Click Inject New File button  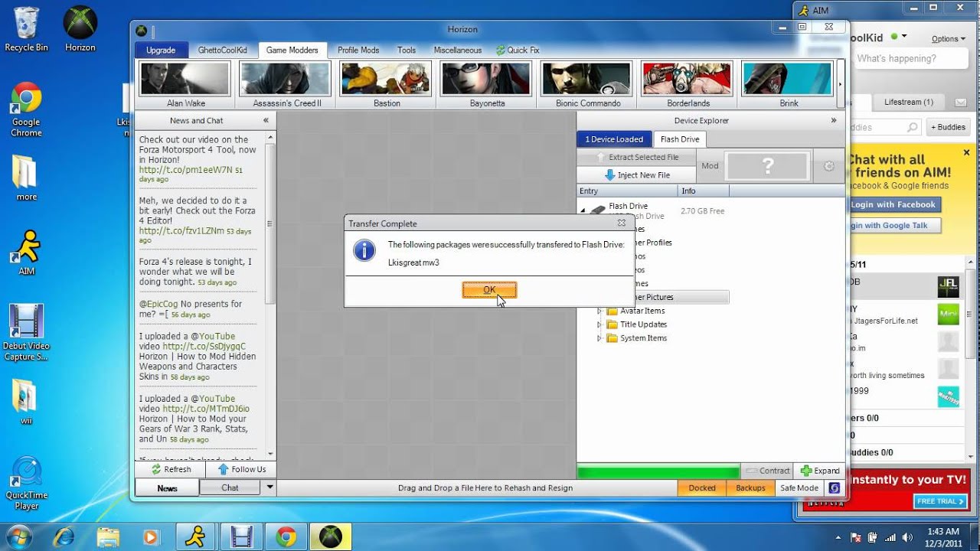click(637, 175)
